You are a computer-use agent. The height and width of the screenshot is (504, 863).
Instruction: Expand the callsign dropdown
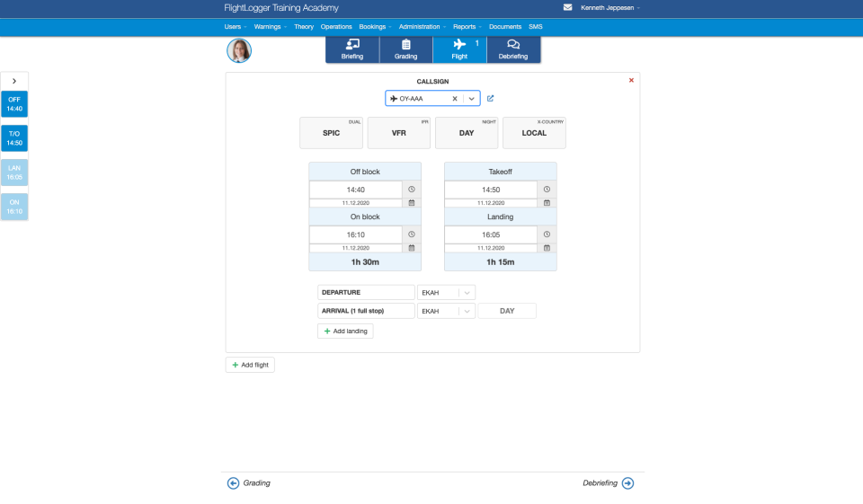472,99
